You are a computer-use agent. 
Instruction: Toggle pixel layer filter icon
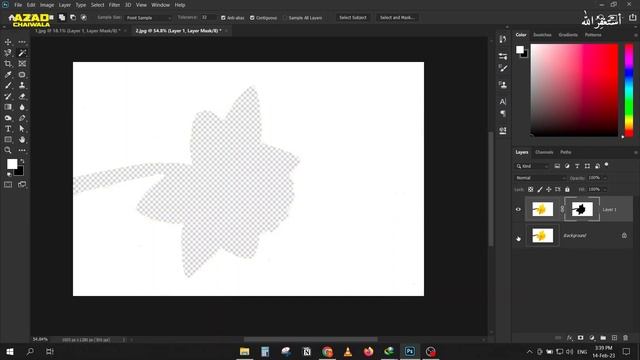click(x=557, y=166)
